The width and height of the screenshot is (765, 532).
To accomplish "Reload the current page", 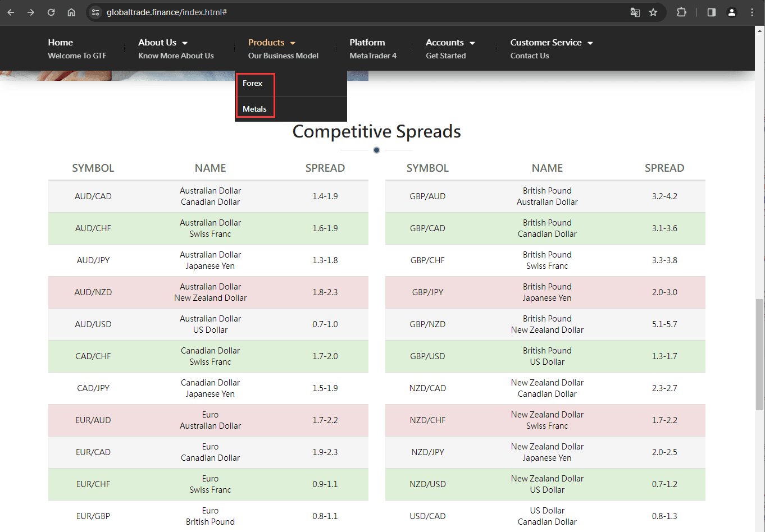I will 51,12.
